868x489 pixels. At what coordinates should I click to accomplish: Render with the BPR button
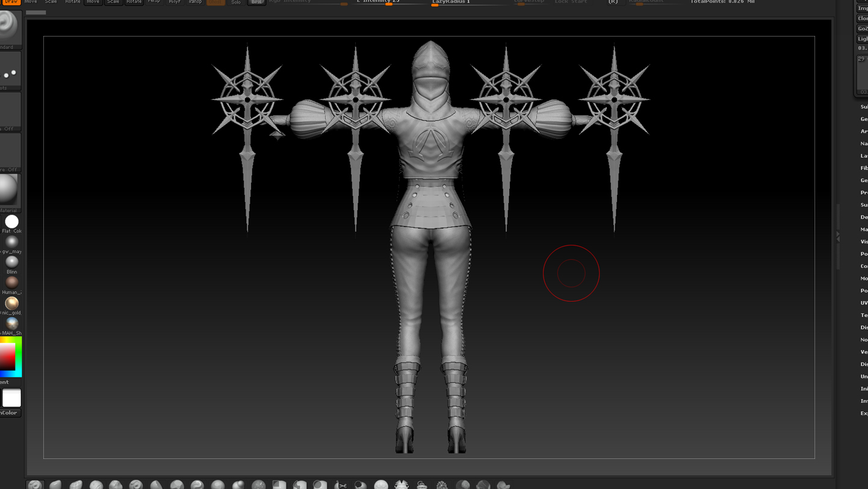[x=256, y=2]
